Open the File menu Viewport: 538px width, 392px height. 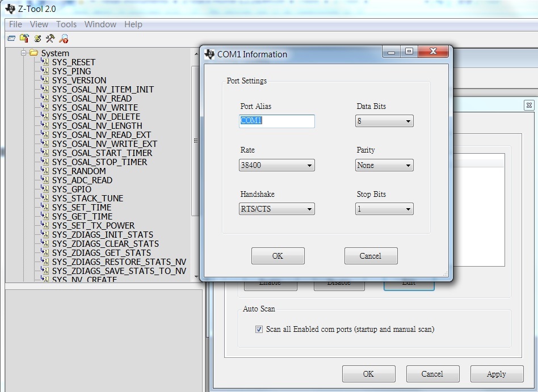(x=15, y=24)
